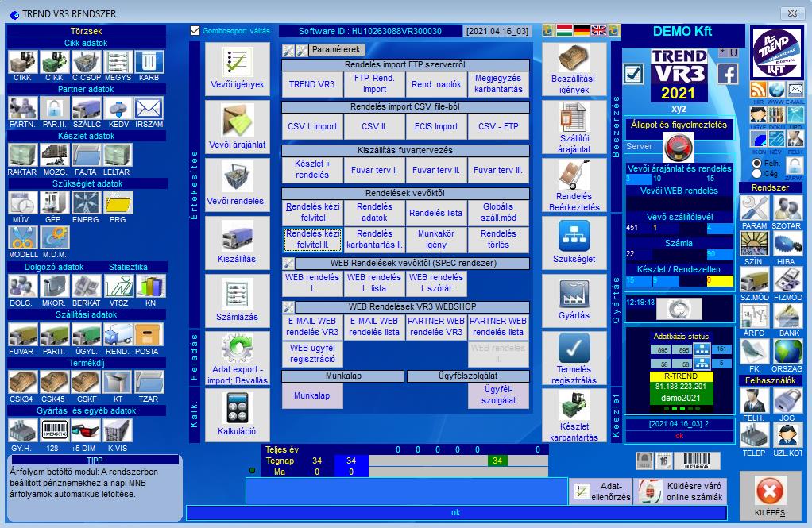Switch language with the German flag
Viewport: 812px width, 528px height.
[x=582, y=30]
